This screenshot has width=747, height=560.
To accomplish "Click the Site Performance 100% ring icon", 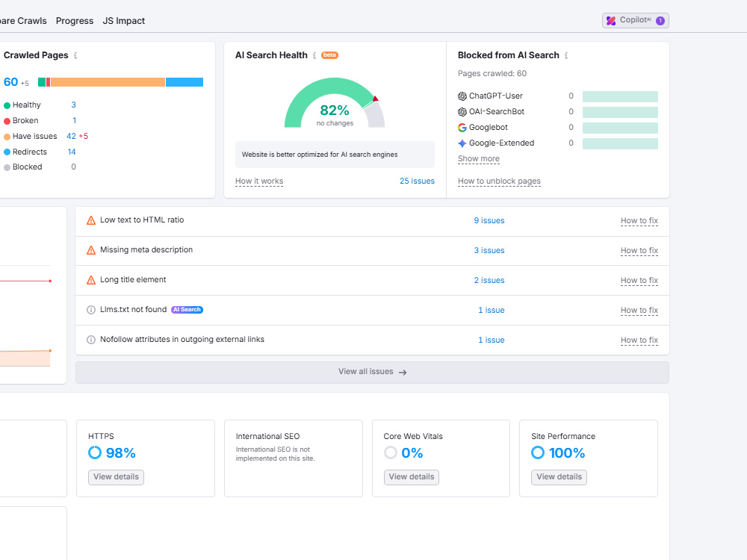I will tap(538, 452).
